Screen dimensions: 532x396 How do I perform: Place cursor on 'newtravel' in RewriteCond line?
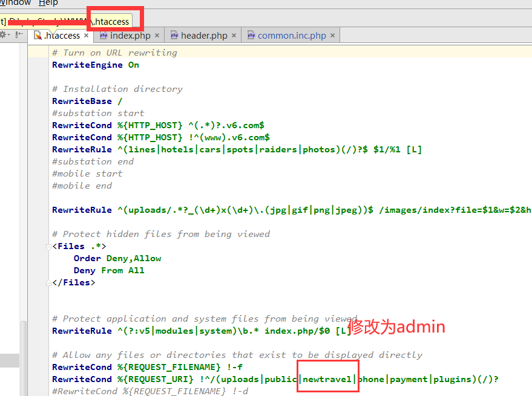click(x=327, y=379)
